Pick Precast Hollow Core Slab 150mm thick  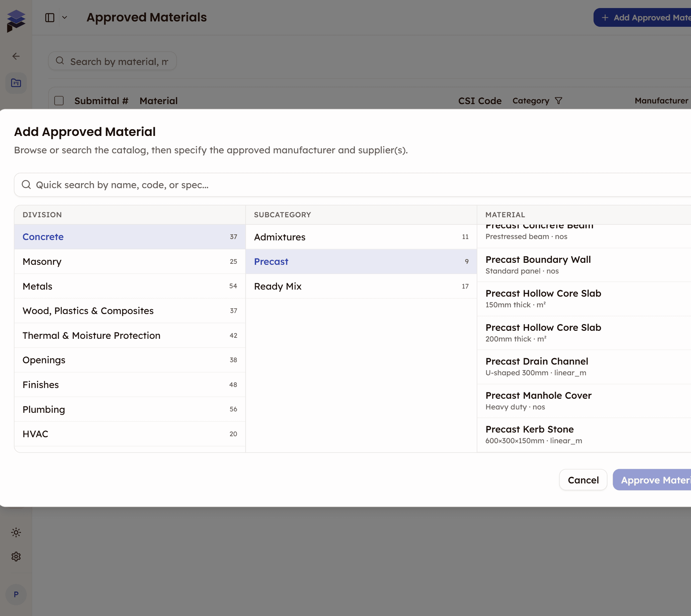(584, 299)
